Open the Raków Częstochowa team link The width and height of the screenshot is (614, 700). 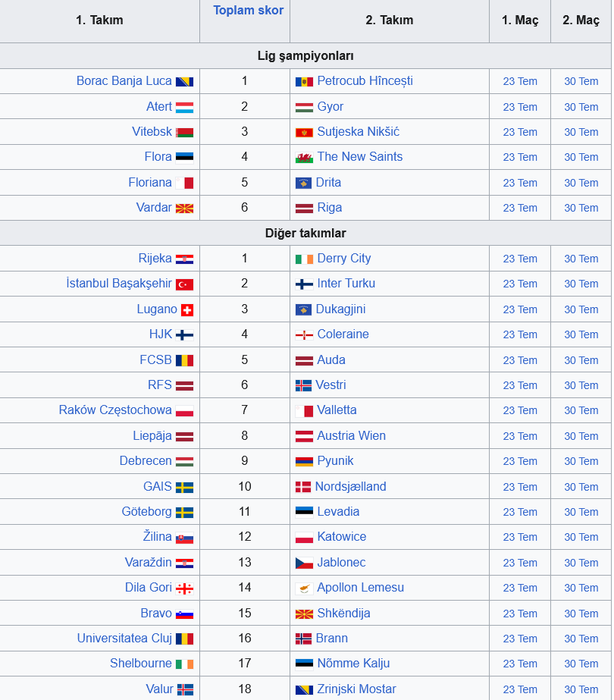[x=115, y=410]
